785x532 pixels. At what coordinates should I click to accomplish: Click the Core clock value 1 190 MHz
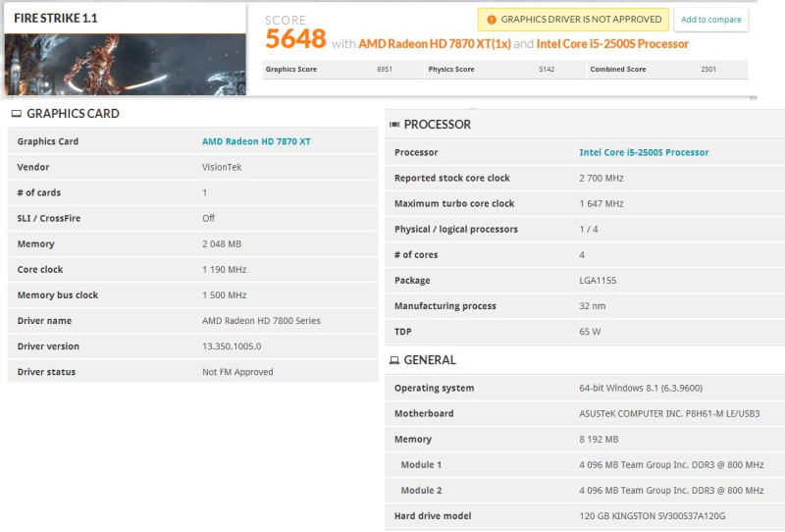pos(225,270)
